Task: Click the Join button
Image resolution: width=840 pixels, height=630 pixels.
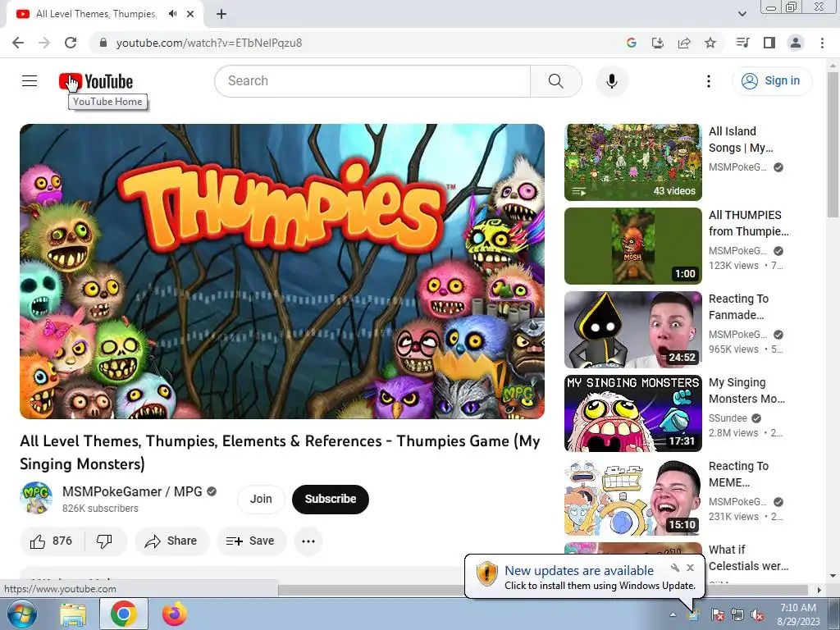Action: click(261, 499)
